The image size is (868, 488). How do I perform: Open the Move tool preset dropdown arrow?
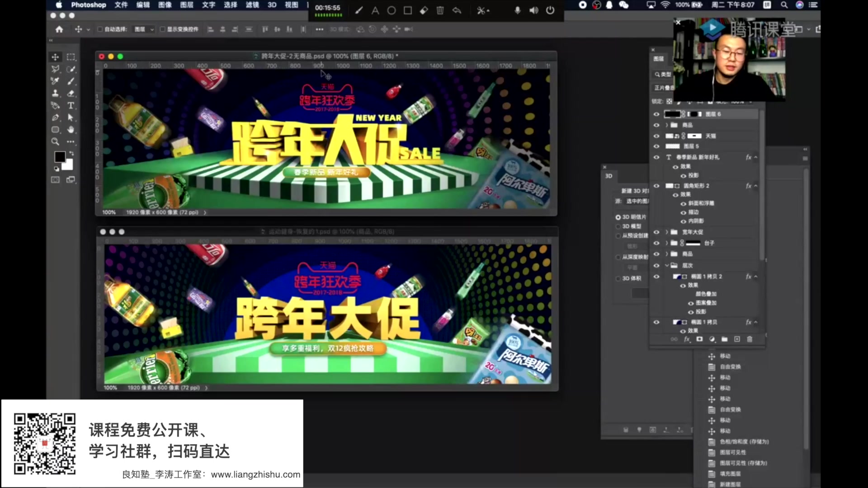[88, 30]
